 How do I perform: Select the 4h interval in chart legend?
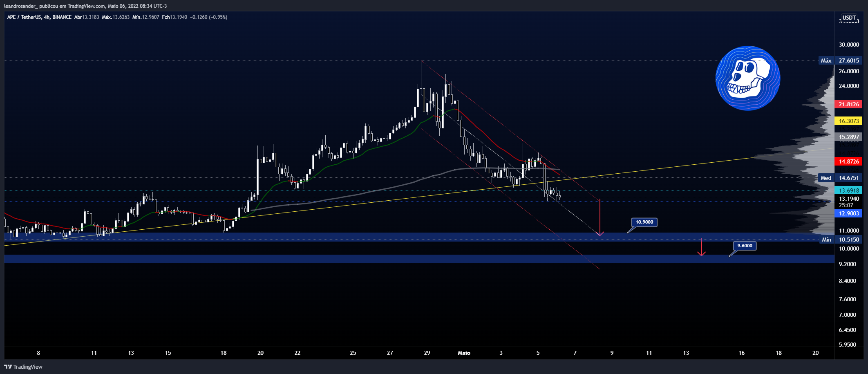(47, 17)
